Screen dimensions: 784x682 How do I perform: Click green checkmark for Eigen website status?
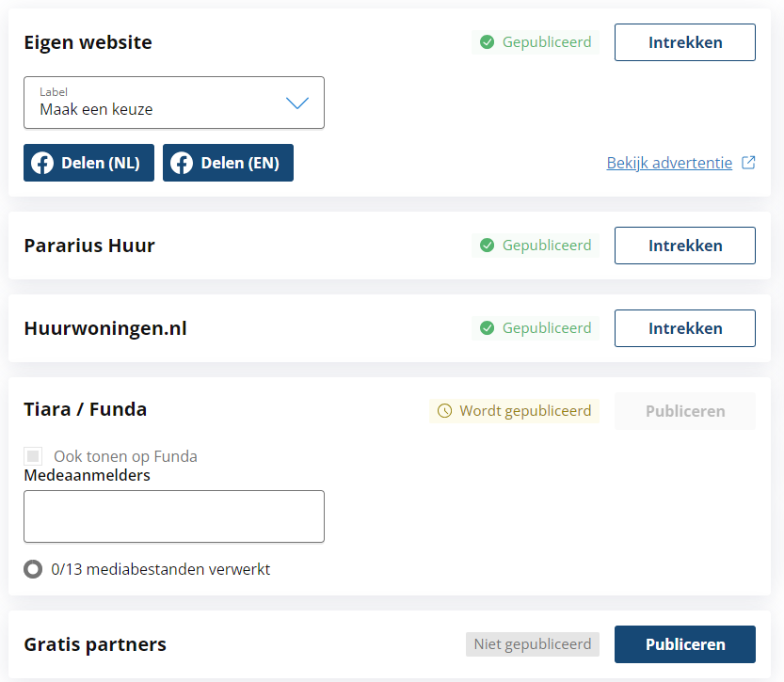(487, 42)
